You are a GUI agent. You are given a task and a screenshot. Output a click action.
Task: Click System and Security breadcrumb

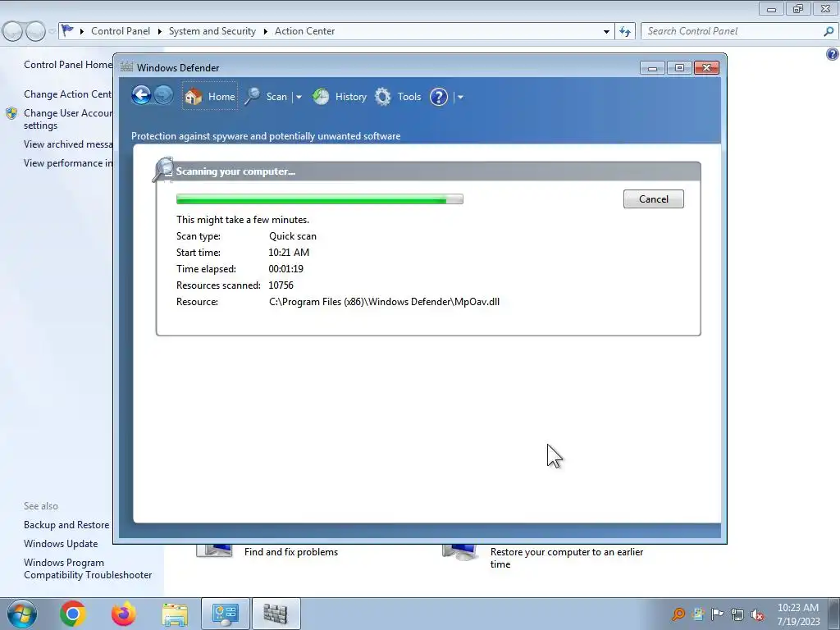212,31
